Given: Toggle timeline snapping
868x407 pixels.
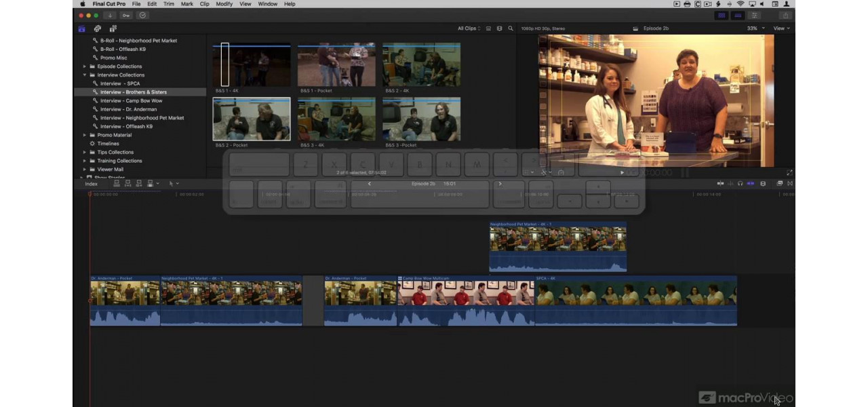Looking at the screenshot, I should (x=751, y=183).
